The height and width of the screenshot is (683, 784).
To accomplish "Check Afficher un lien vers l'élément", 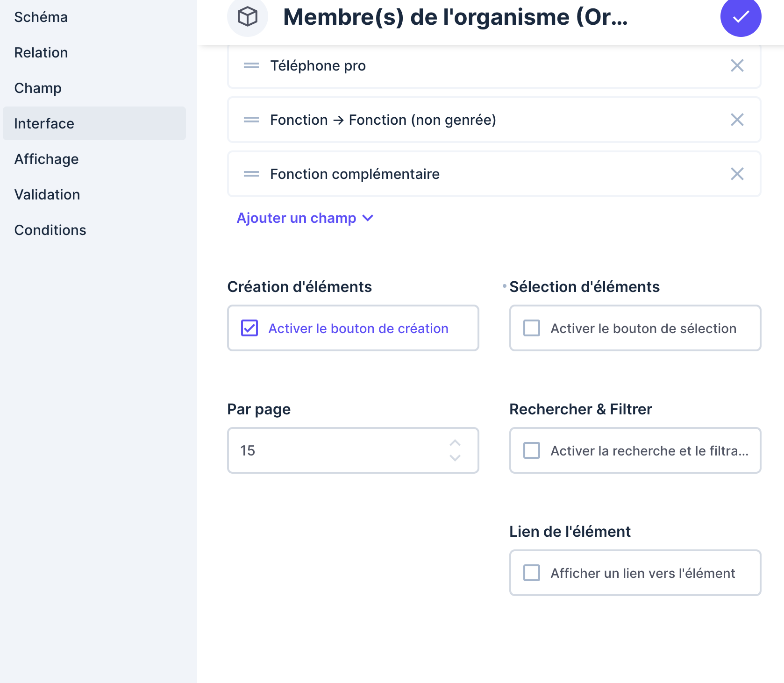I will [532, 573].
